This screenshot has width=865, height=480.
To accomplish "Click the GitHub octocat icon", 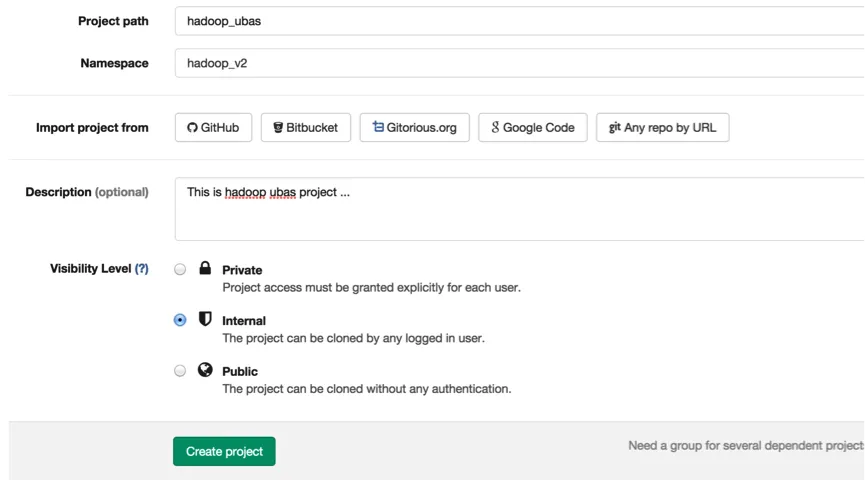I will point(192,127).
